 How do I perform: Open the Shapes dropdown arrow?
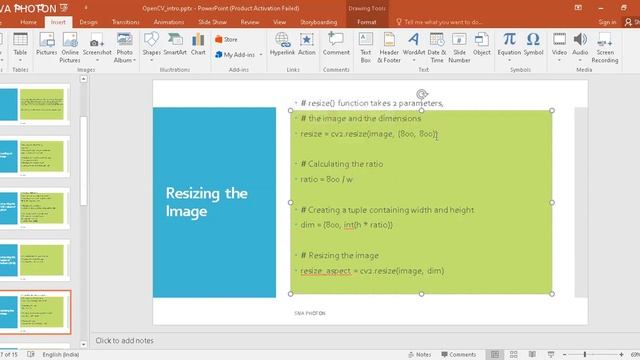(151, 60)
